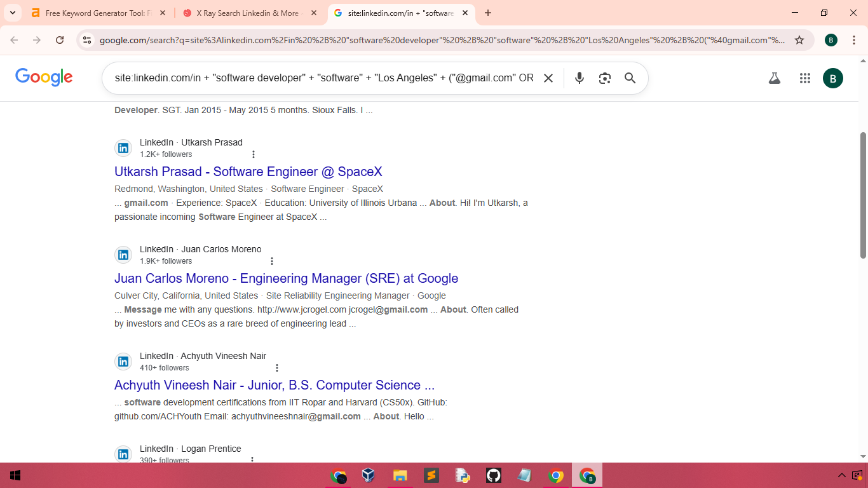Clear the search query with the X button

click(x=548, y=78)
